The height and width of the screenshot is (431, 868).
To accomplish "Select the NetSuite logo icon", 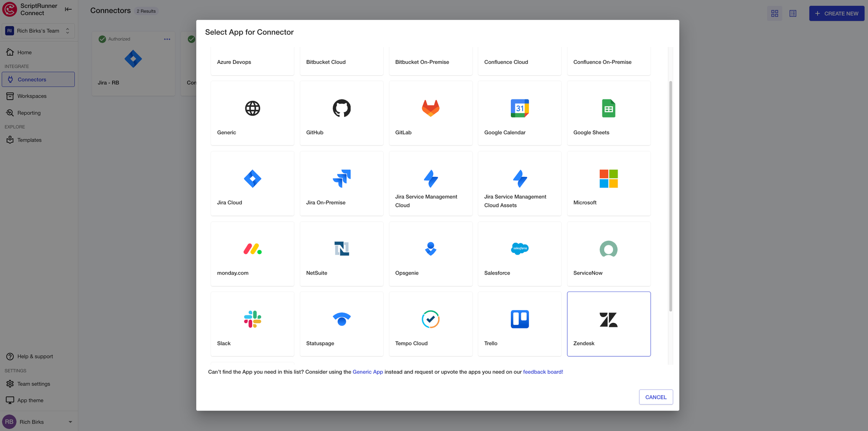I will 342,249.
